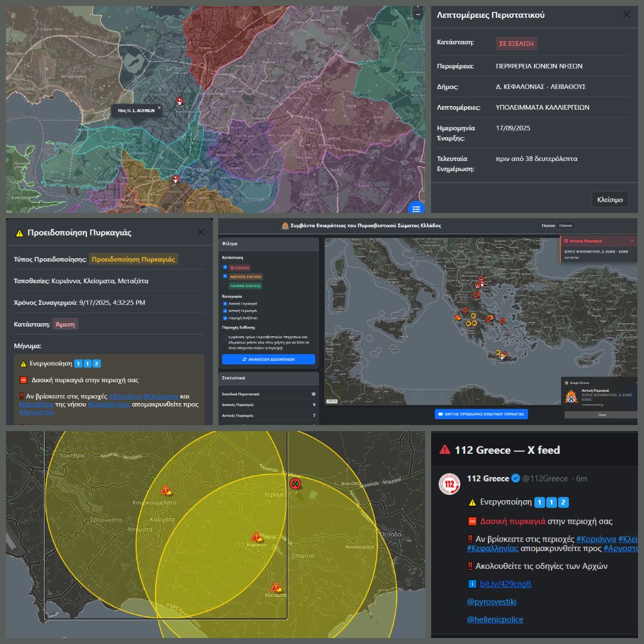This screenshot has height=644, width=644.
Task: Click the Fire Service logo in the Συμβάντα banner
Action: pos(285,225)
